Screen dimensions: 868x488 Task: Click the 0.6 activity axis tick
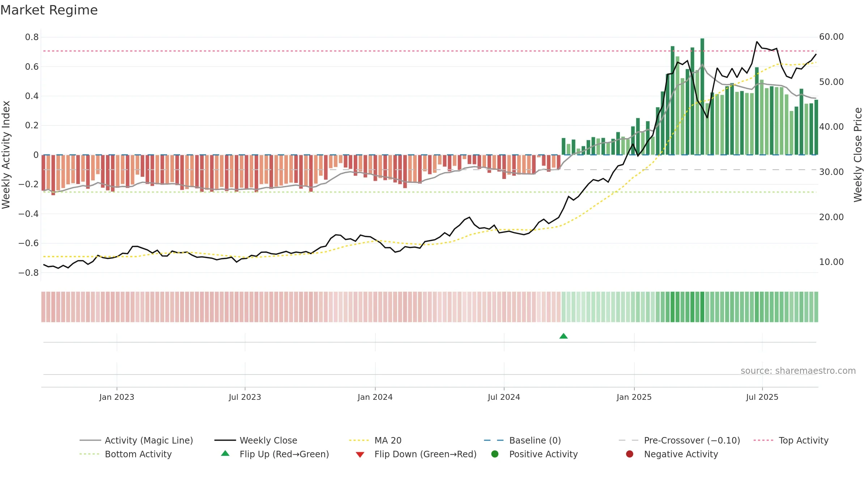(x=32, y=67)
